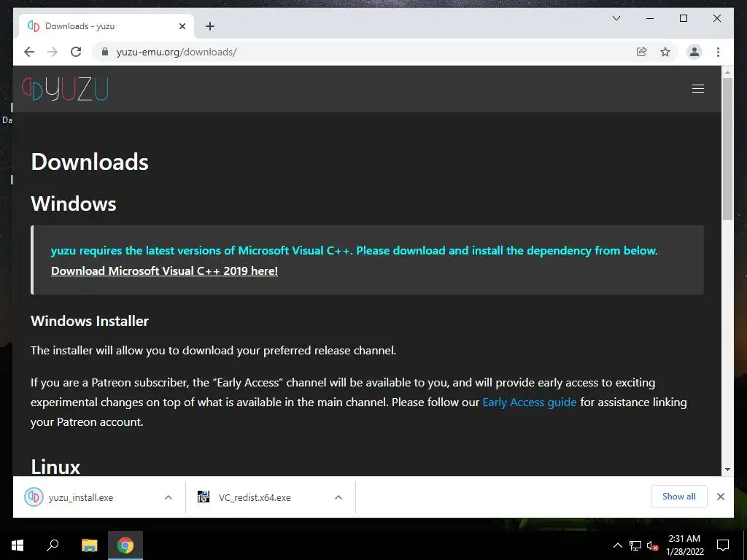Open the clock showing 2:31 AM
The width and height of the screenshot is (747, 560).
click(684, 545)
